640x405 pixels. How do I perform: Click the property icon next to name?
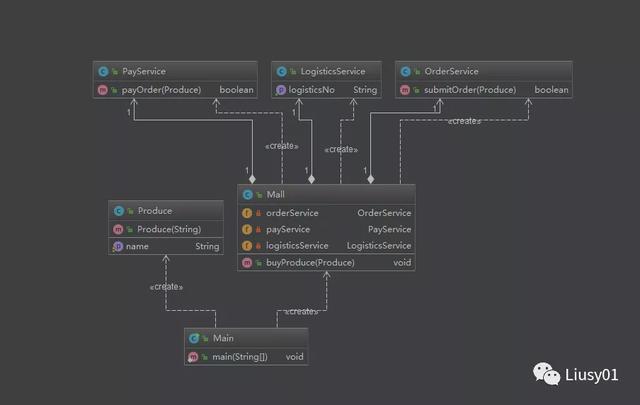pyautogui.click(x=118, y=246)
